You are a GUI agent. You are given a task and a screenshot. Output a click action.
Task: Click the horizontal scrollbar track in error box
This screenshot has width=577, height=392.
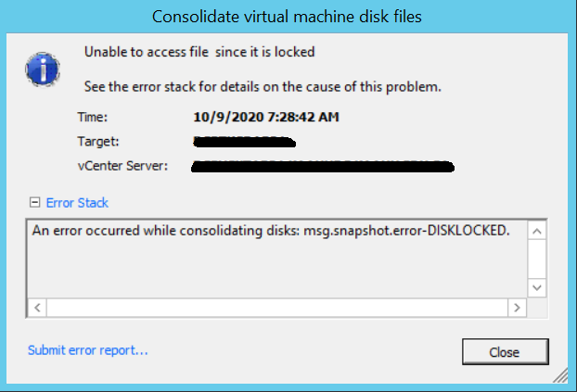click(277, 308)
